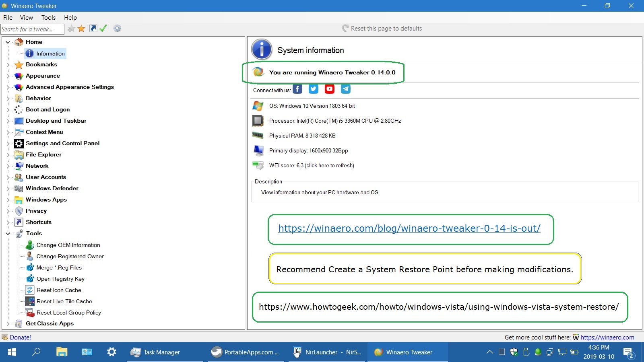This screenshot has width=644, height=362.
Task: Expand Advanced Appearance Settings node
Action: point(8,87)
